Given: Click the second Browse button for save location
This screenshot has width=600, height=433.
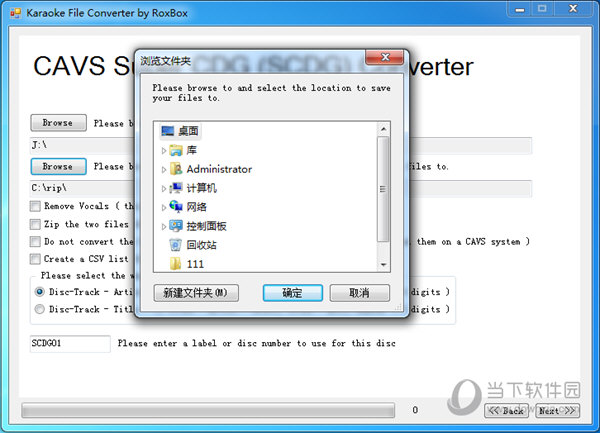Looking at the screenshot, I should pos(59,166).
